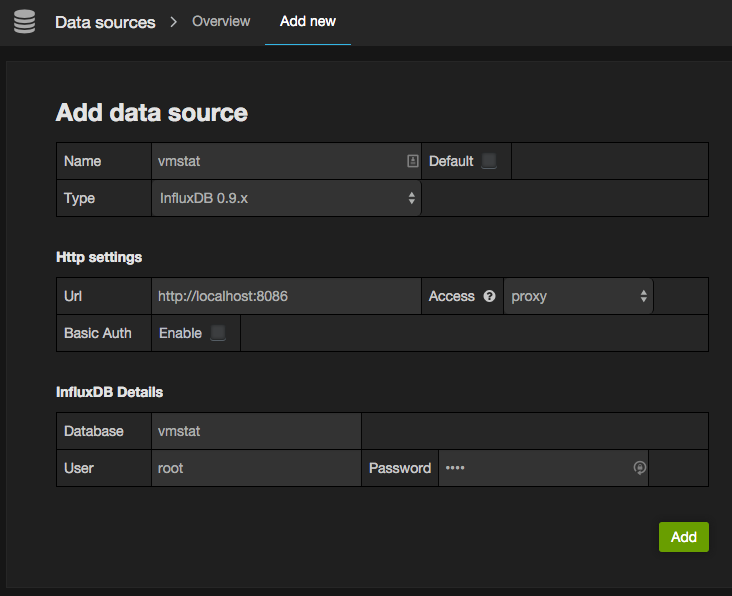Switch to the Overview tab
The height and width of the screenshot is (596, 732).
[x=221, y=21]
